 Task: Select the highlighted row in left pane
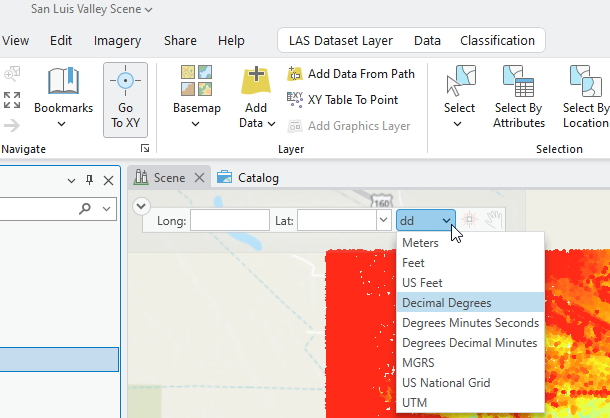pyautogui.click(x=59, y=359)
